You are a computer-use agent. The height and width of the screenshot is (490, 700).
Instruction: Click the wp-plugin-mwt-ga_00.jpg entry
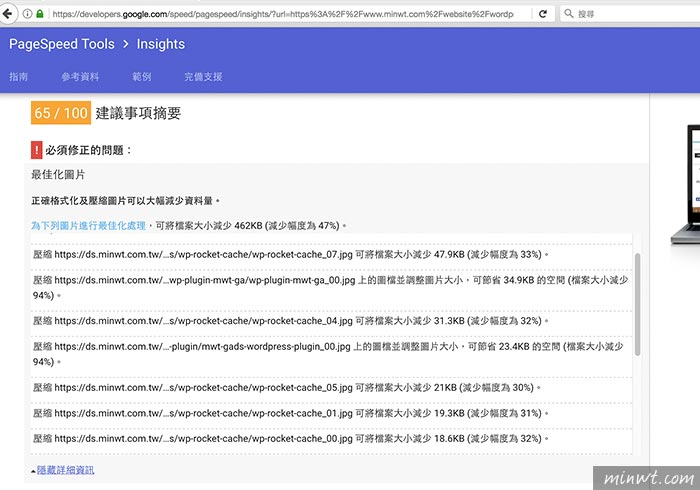[330, 287]
